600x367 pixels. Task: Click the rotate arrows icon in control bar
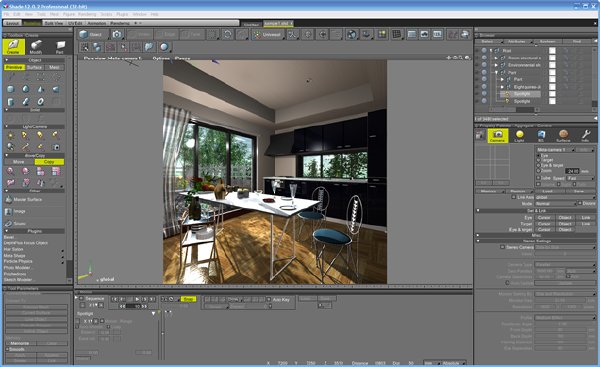pos(227,34)
